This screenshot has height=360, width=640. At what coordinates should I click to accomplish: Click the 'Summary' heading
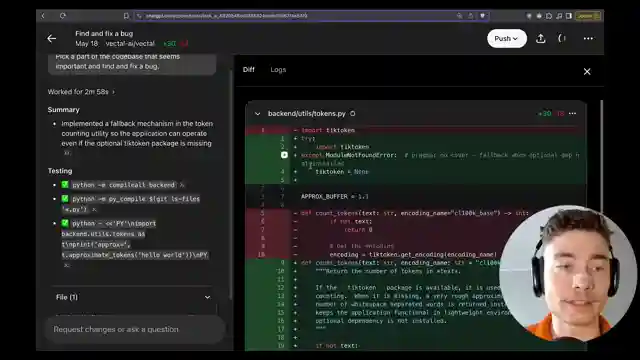tap(63, 110)
